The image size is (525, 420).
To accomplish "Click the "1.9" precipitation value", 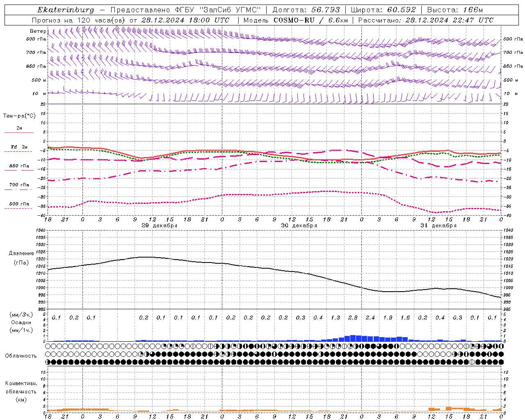I will tap(388, 317).
